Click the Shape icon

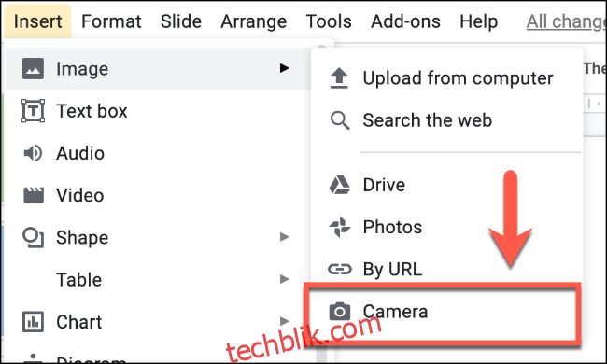pyautogui.click(x=33, y=237)
